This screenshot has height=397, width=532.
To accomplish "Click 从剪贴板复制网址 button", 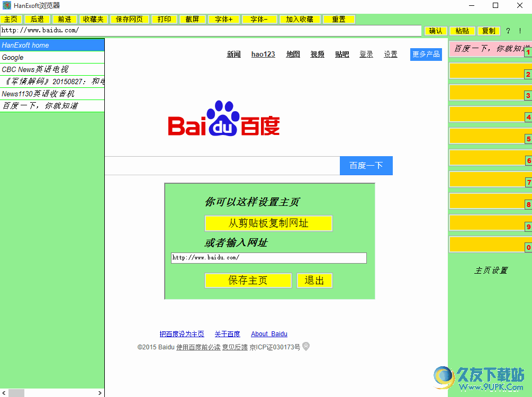I will (268, 223).
